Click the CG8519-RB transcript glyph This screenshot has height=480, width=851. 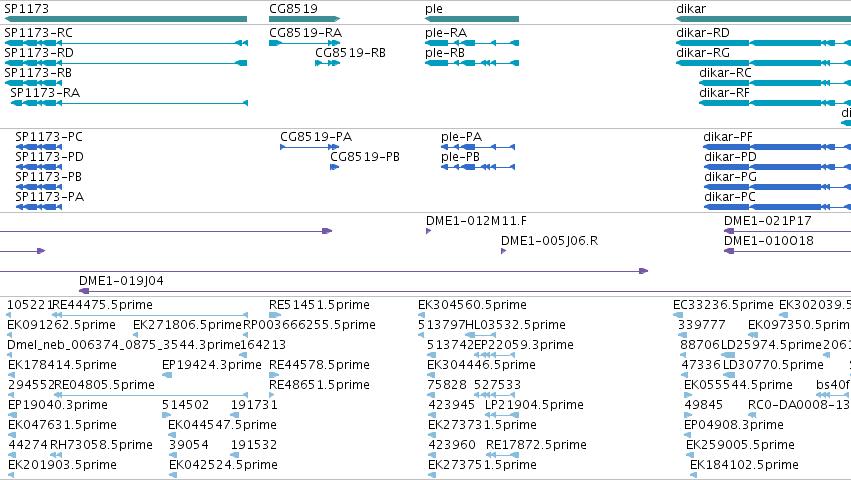tap(327, 63)
